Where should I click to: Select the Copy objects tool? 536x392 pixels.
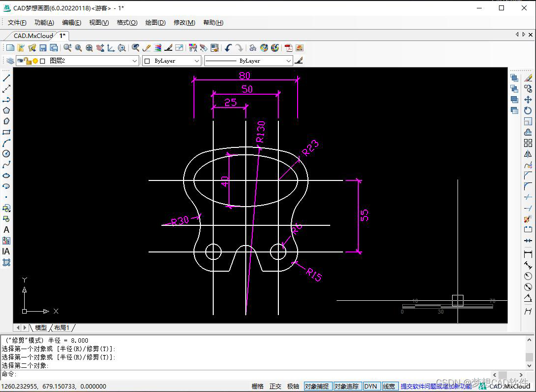click(528, 89)
